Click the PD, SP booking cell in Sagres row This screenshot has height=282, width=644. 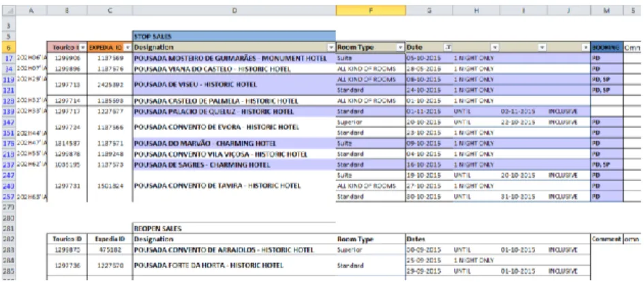(x=607, y=165)
